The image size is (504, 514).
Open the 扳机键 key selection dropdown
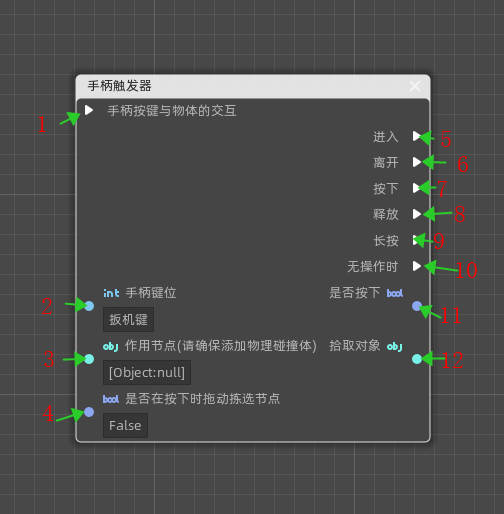point(128,320)
